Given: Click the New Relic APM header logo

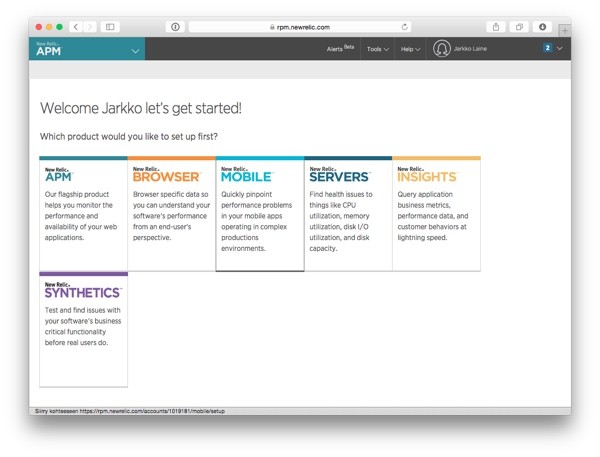Looking at the screenshot, I should tap(49, 49).
